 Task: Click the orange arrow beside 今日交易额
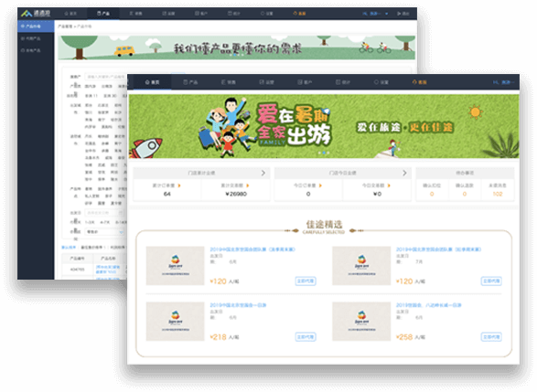(x=389, y=185)
